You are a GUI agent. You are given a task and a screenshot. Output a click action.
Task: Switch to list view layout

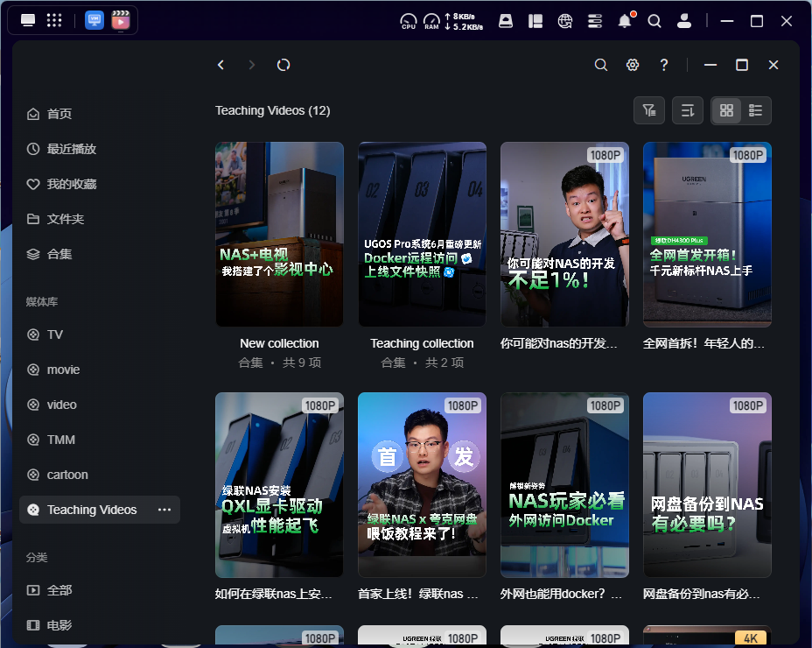point(756,110)
